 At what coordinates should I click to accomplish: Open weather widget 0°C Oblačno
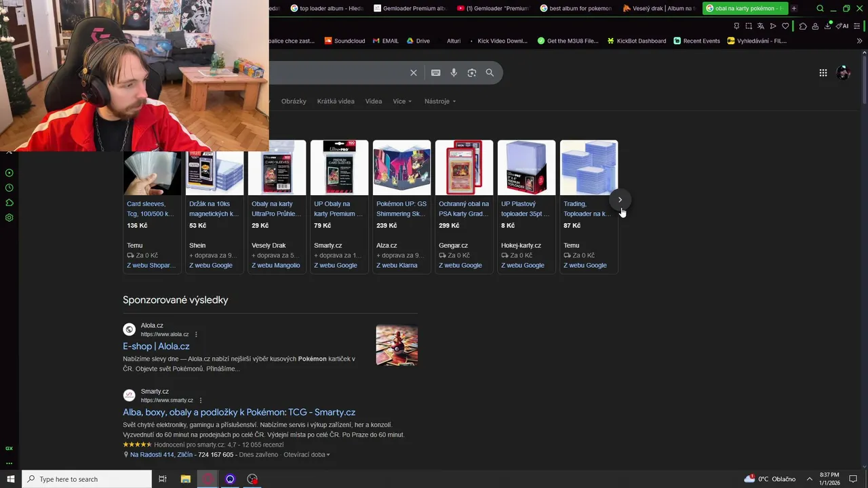(x=770, y=479)
